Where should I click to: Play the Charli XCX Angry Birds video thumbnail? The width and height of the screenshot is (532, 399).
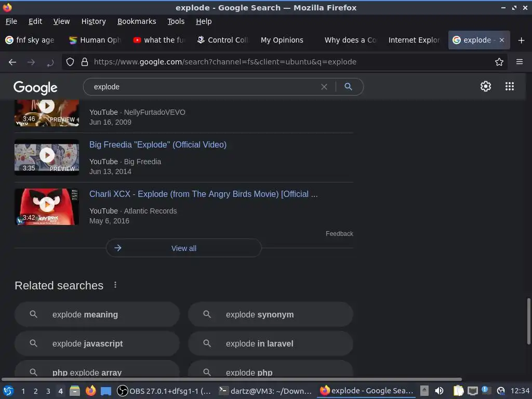47,207
